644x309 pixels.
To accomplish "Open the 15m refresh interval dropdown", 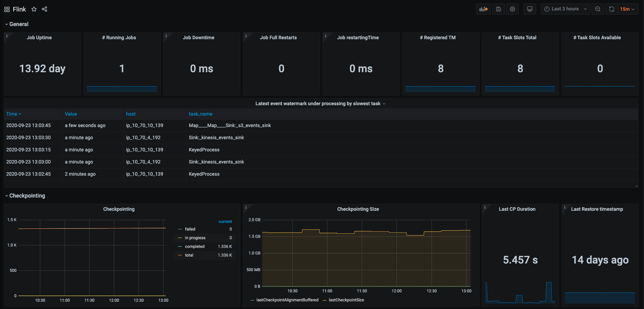I will (x=627, y=9).
